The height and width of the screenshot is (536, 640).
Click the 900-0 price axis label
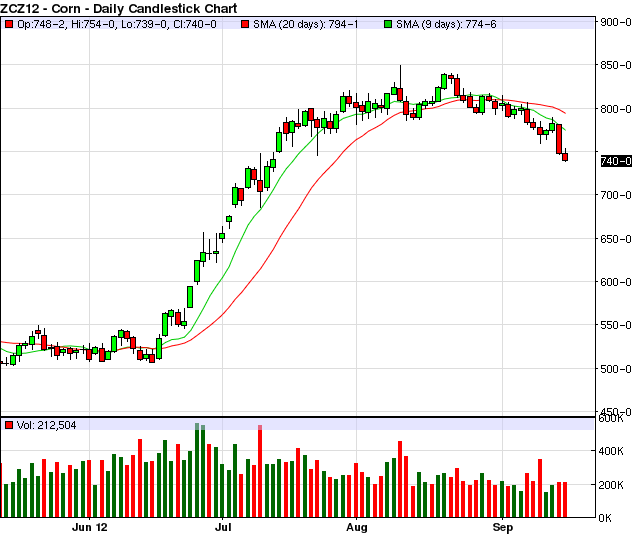coord(616,22)
